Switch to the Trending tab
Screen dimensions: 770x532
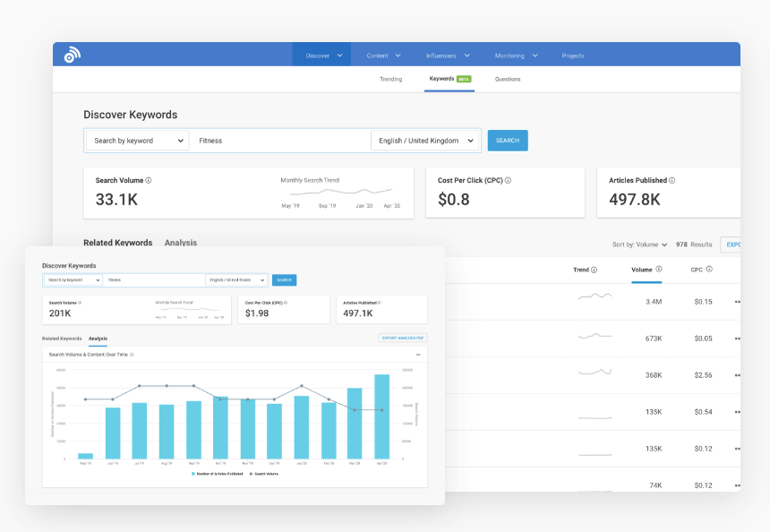[x=391, y=79]
